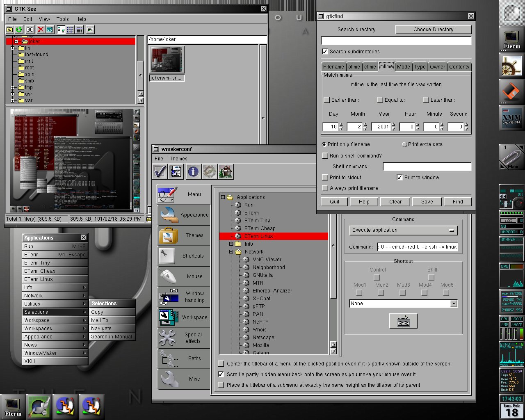The image size is (525, 420).
Task: Click the checkmark apply icon in wmakerconf
Action: tap(160, 171)
